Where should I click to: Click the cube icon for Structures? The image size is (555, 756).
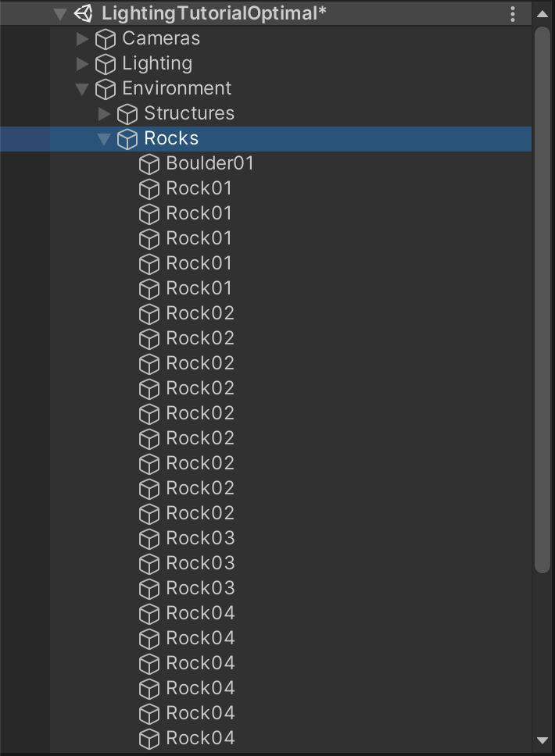[127, 114]
